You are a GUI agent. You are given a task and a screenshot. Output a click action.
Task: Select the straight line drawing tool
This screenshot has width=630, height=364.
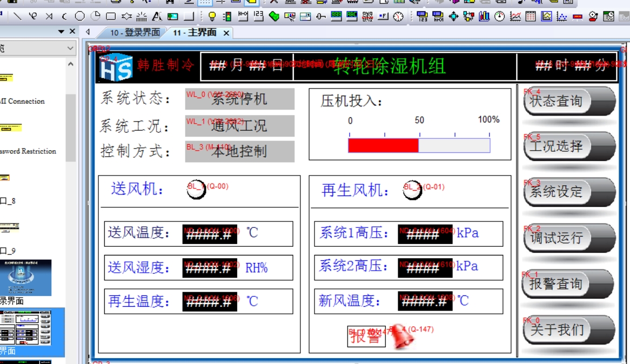coord(18,16)
